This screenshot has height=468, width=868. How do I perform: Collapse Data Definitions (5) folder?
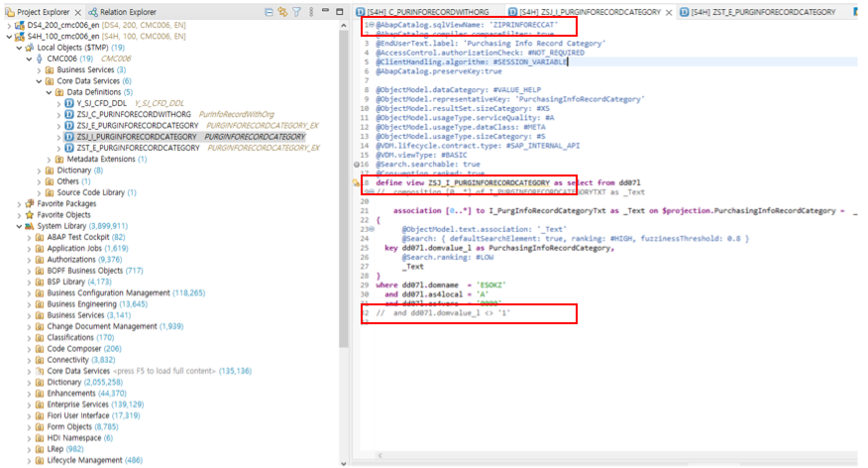tap(49, 92)
